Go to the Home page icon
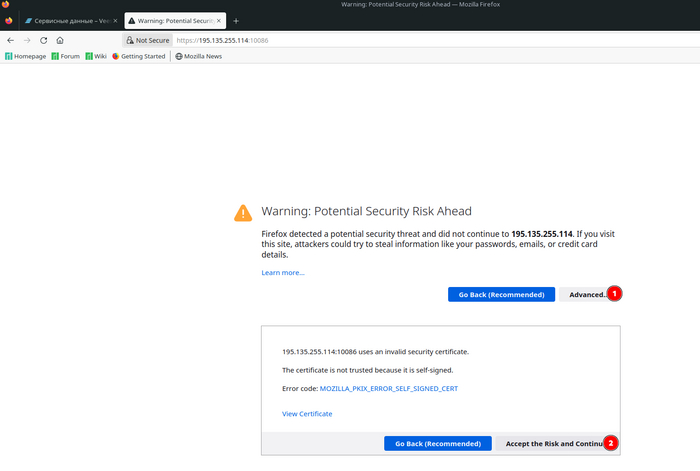This screenshot has width=700, height=471. pyautogui.click(x=60, y=40)
